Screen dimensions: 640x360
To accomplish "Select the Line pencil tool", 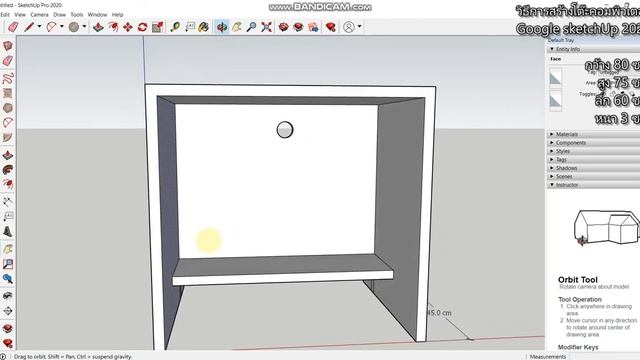I will 29,27.
